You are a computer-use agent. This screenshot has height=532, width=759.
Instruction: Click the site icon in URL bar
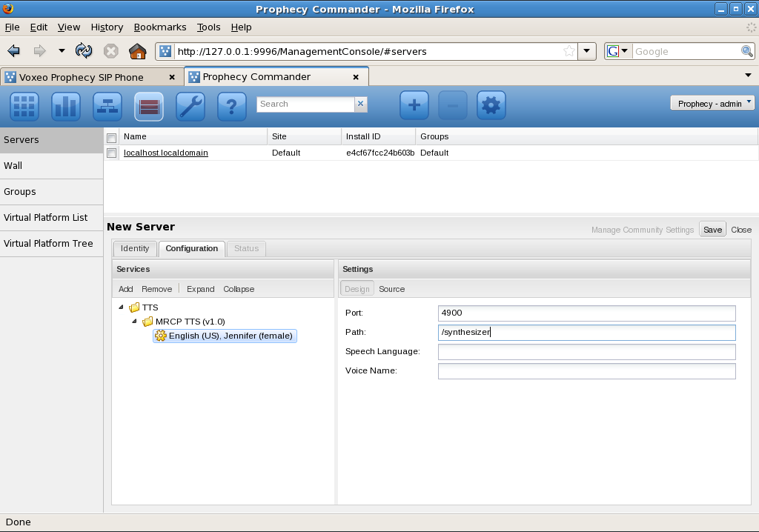pos(165,51)
